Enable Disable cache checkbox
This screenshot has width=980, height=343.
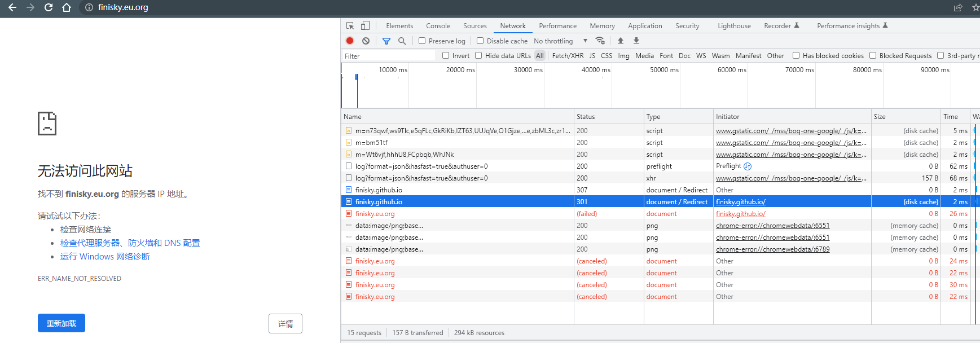tap(480, 41)
